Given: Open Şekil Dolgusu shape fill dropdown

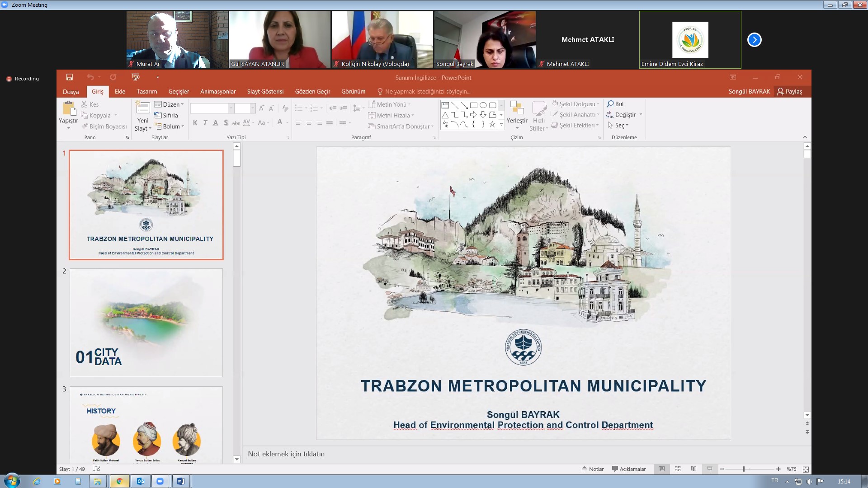Looking at the screenshot, I should coord(576,104).
